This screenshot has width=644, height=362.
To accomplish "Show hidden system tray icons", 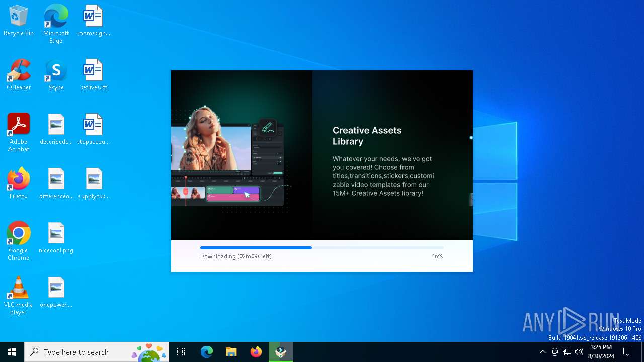I will click(x=542, y=352).
